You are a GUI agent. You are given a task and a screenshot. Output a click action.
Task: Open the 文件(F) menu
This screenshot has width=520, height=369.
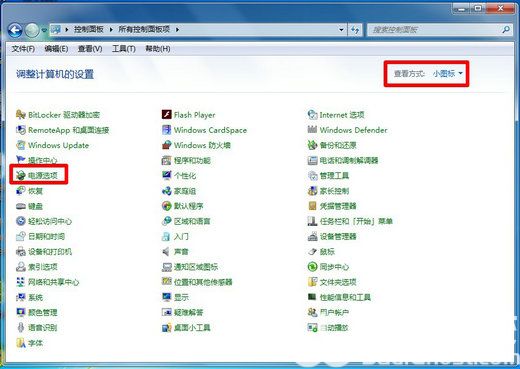23,49
